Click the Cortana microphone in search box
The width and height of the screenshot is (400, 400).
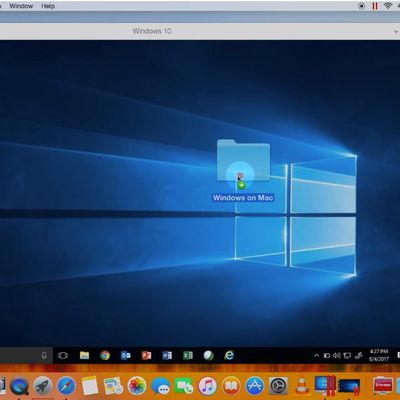pyautogui.click(x=44, y=355)
